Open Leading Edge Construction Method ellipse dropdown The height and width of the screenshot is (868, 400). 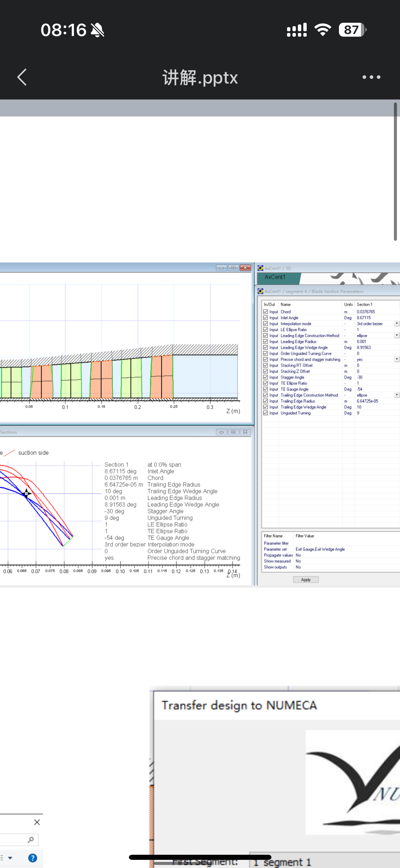click(396, 335)
